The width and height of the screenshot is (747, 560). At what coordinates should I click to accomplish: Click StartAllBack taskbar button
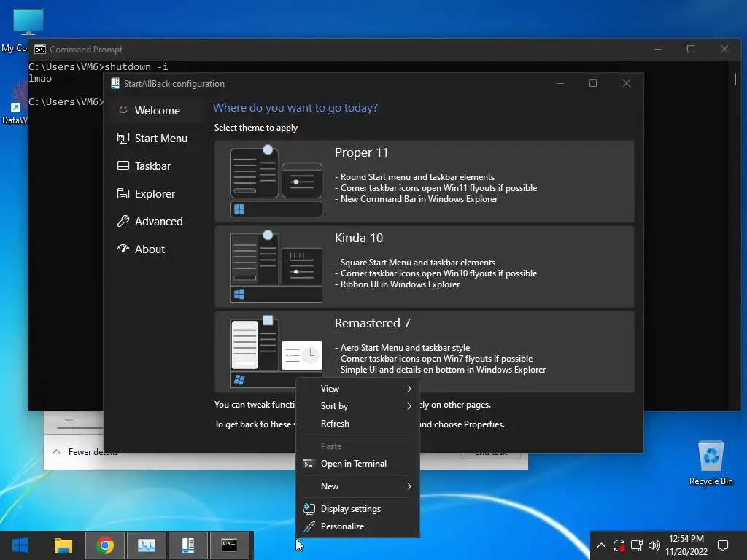(x=188, y=545)
